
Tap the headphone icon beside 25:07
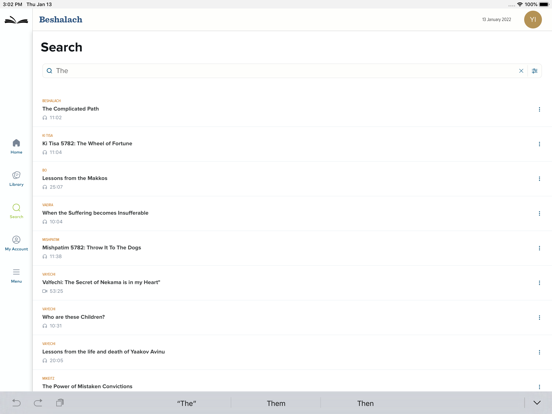[45, 187]
